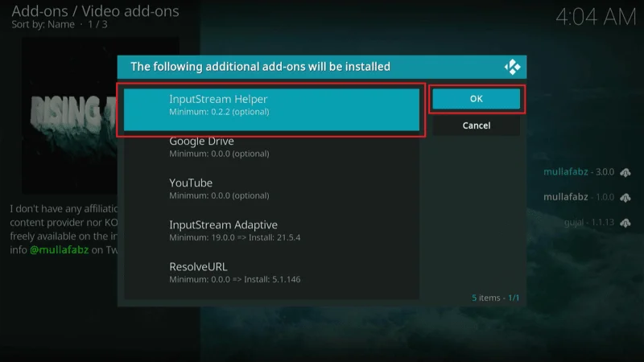Click the Kodi logo in dialog header
The image size is (644, 362).
[x=512, y=67]
